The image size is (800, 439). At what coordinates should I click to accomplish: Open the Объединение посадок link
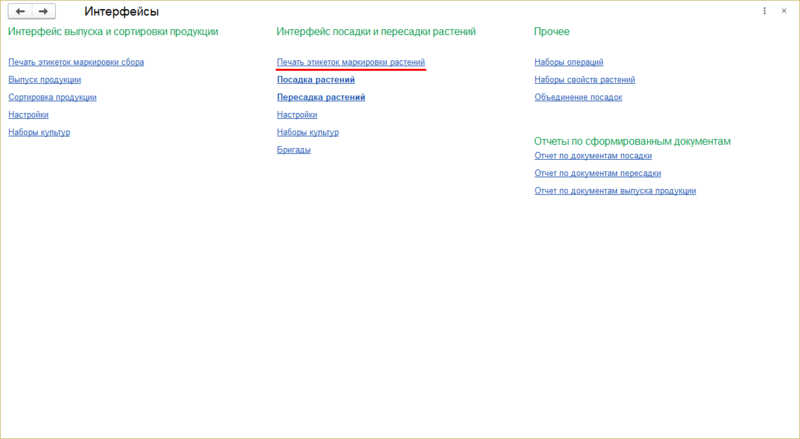(579, 97)
